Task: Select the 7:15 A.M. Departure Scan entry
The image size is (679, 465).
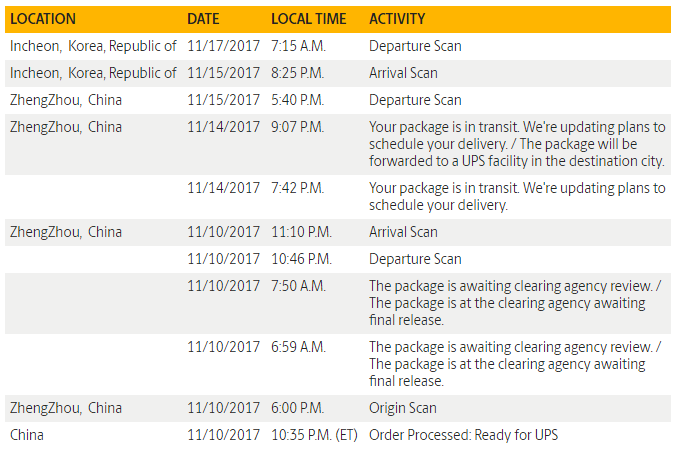Action: (415, 46)
